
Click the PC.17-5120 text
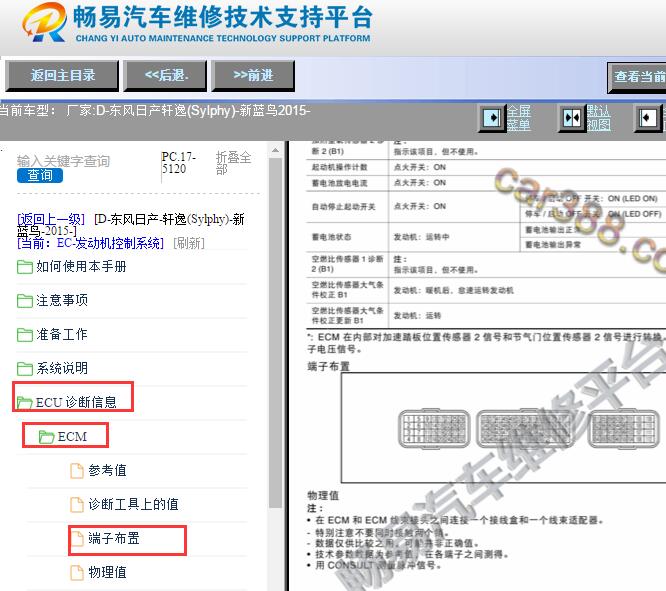pos(178,163)
